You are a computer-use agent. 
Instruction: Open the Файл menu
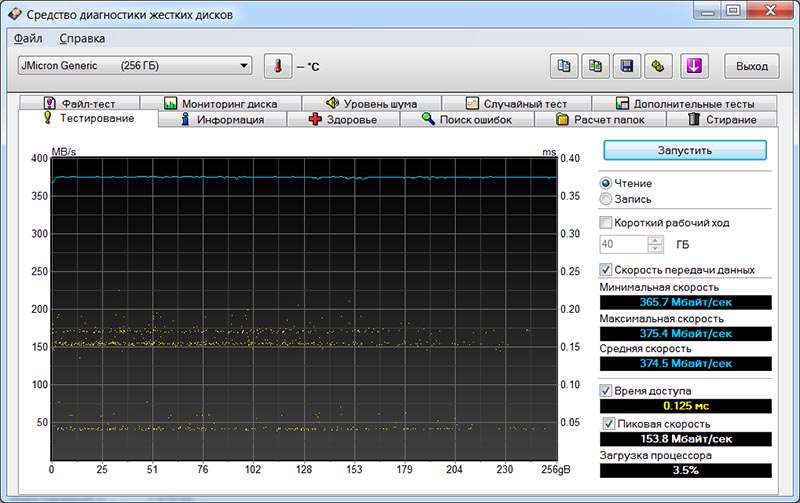click(28, 38)
